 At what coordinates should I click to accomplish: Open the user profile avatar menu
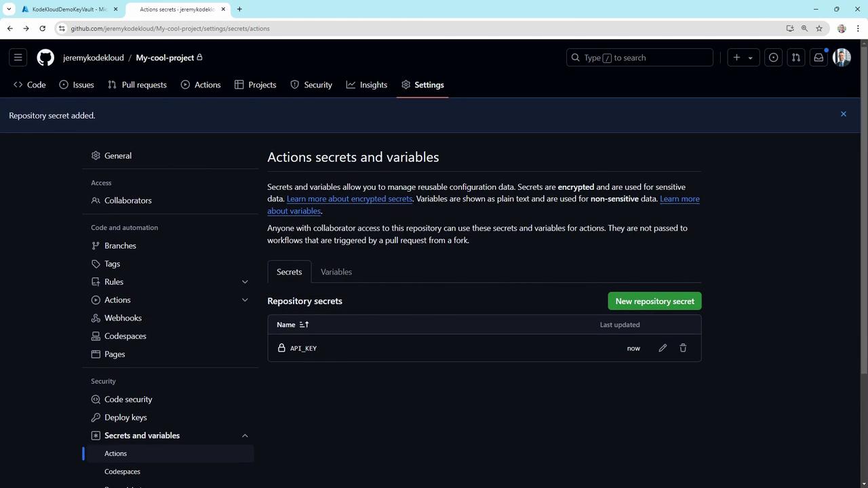coord(842,58)
